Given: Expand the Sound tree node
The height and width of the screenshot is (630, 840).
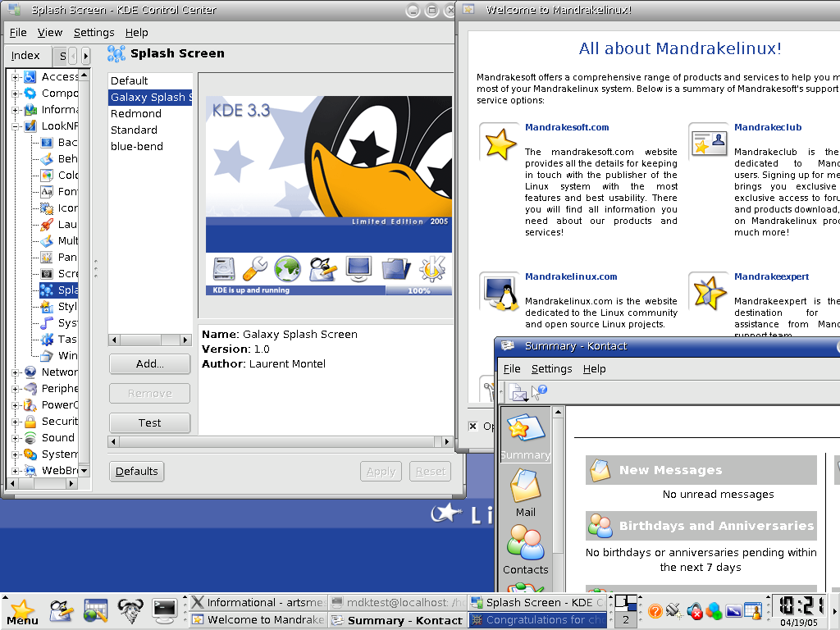Looking at the screenshot, I should click(15, 438).
